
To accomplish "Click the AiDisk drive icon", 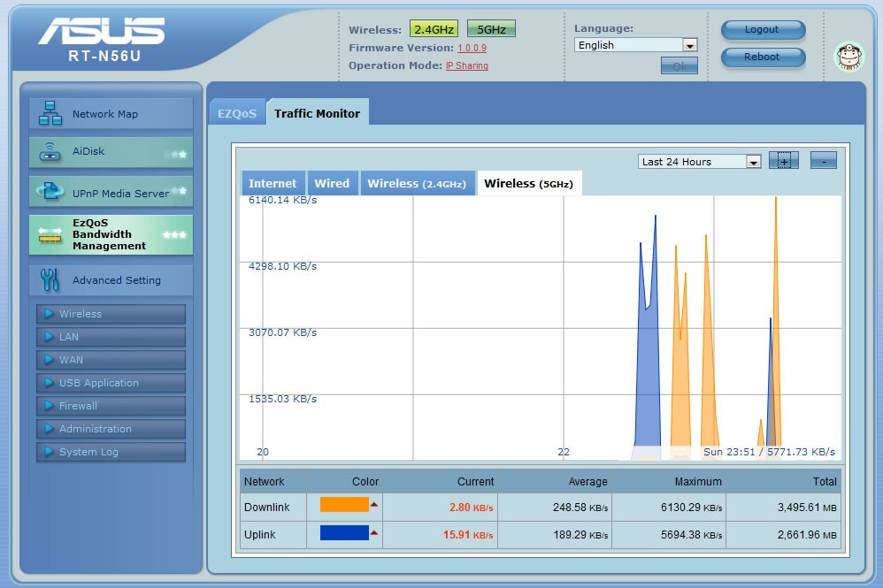I will (50, 151).
